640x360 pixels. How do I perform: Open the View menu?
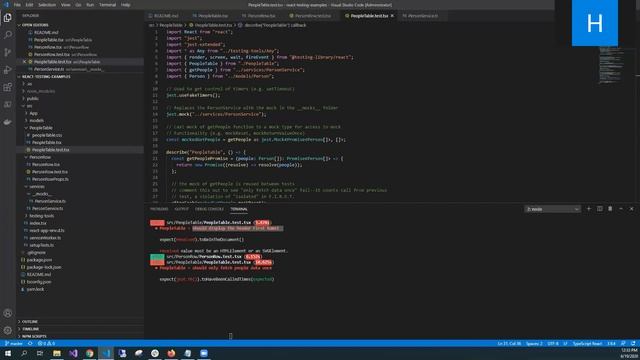65,5
